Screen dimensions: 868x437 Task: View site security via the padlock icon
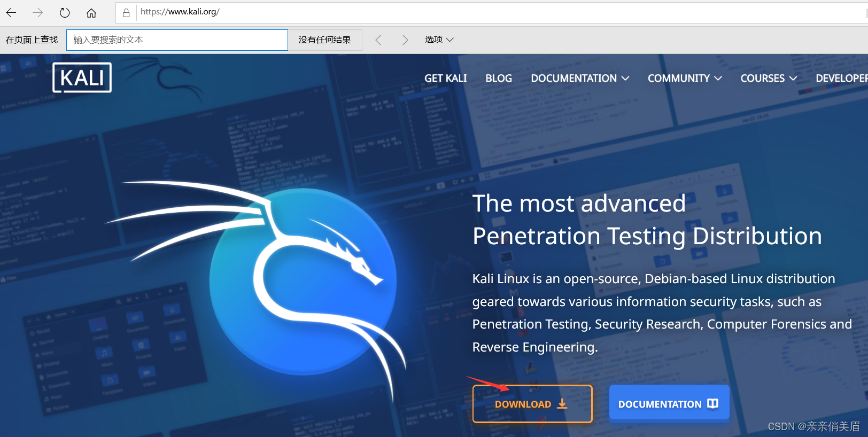[126, 13]
